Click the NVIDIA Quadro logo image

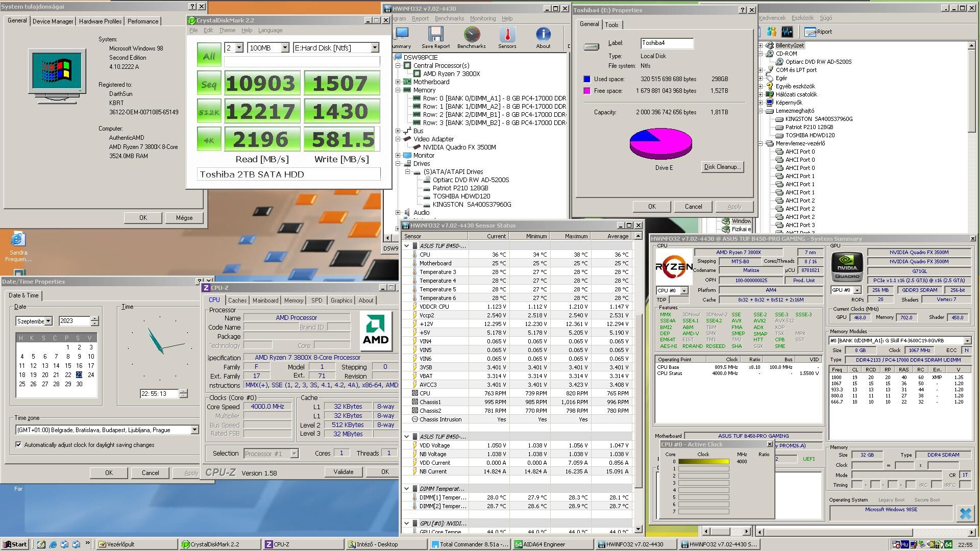tap(847, 267)
